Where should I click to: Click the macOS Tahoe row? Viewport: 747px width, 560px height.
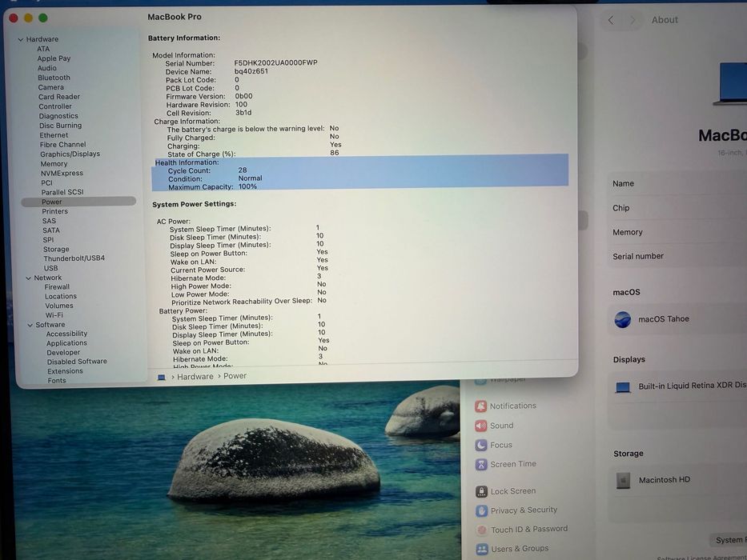click(x=677, y=319)
